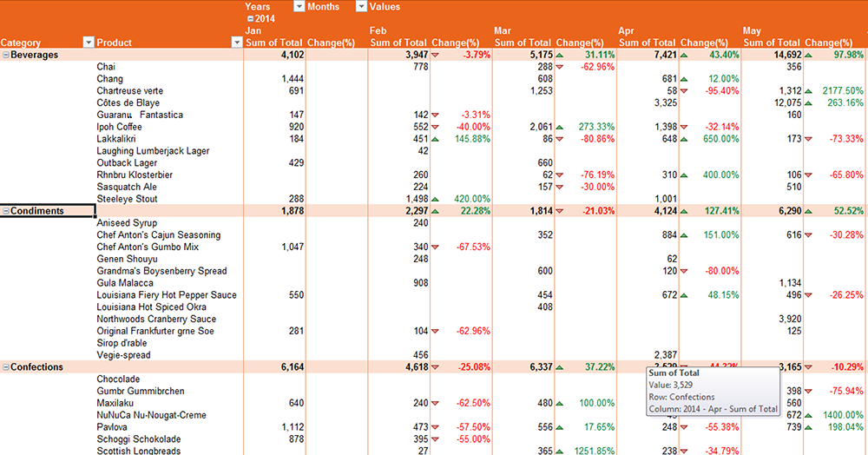
Task: Click green arrow beside Lakkalikri 650.00%
Action: [x=684, y=139]
